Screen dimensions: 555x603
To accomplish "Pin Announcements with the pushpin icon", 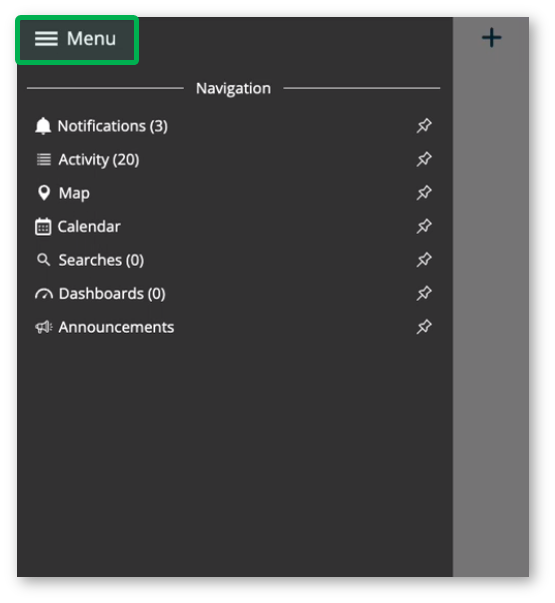I will point(424,327).
